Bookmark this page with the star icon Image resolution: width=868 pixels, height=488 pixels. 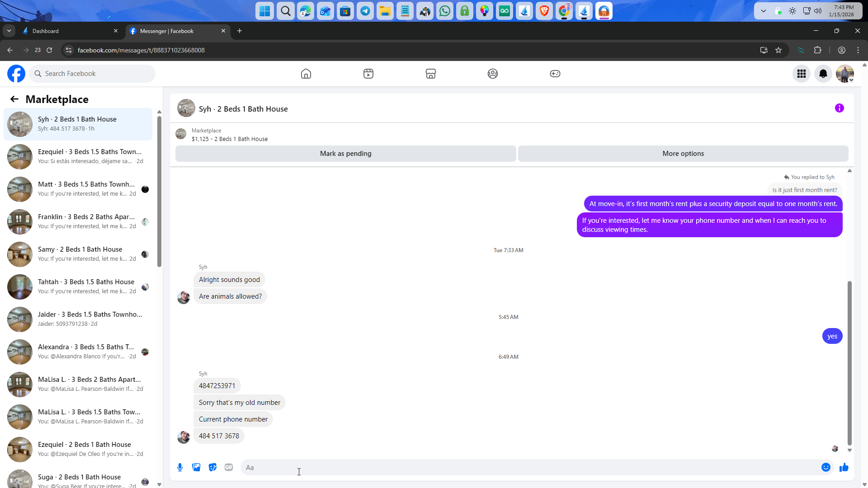778,50
